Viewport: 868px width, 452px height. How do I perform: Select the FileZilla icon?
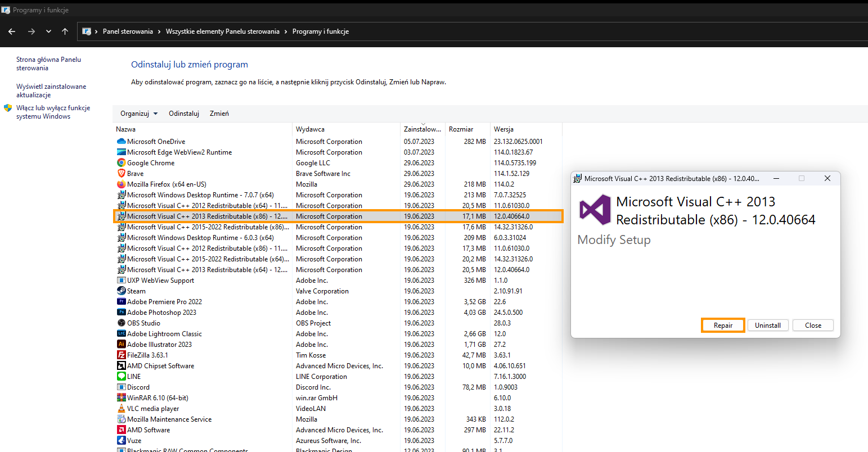[121, 355]
